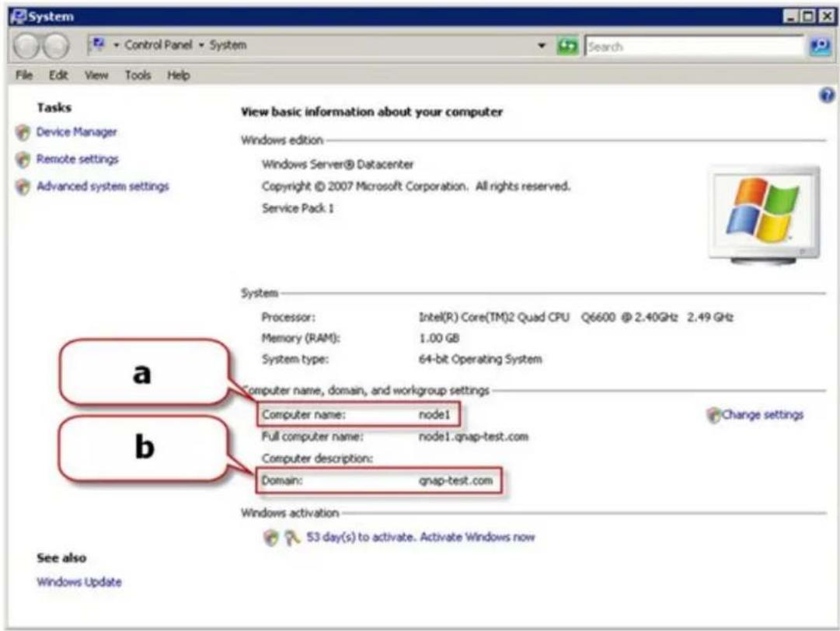Close the System window
The image size is (840, 631).
pyautogui.click(x=825, y=16)
